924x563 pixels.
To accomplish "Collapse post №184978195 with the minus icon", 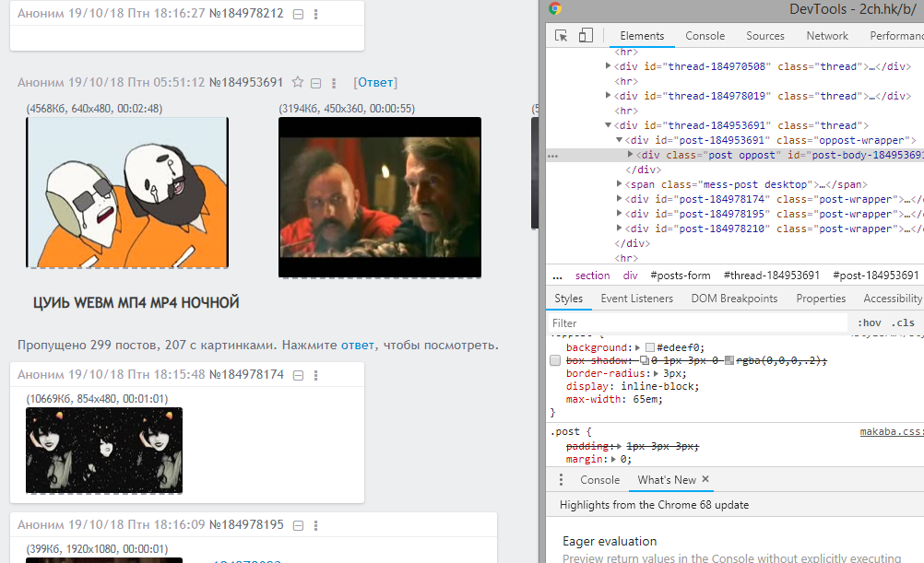I will tap(298, 525).
